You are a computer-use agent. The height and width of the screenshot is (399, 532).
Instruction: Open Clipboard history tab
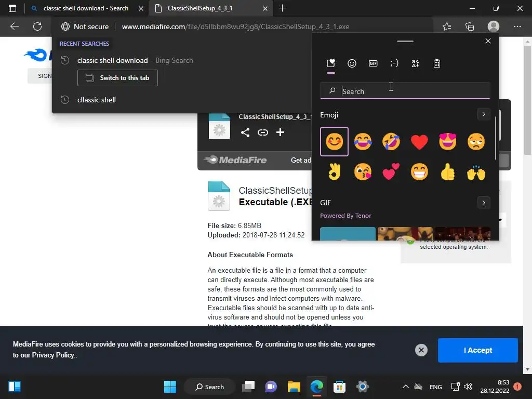(436, 63)
